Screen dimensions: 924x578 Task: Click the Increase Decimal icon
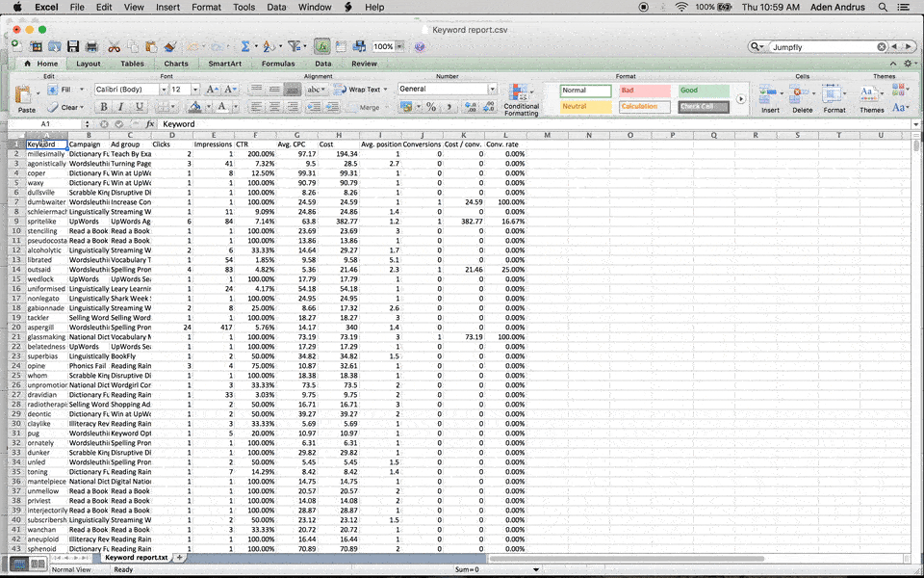coord(470,108)
